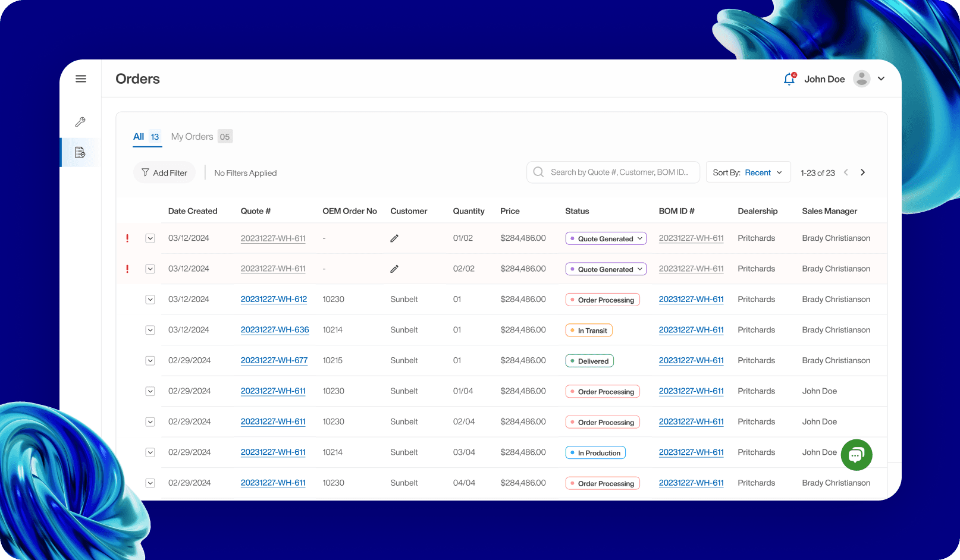Click the magnifier icon in search box
Viewport: 960px width, 560px height.
coord(539,172)
